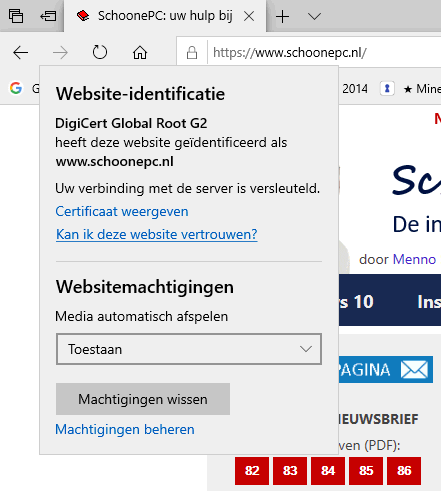Refresh the page
Image resolution: width=441 pixels, height=491 pixels.
(100, 52)
